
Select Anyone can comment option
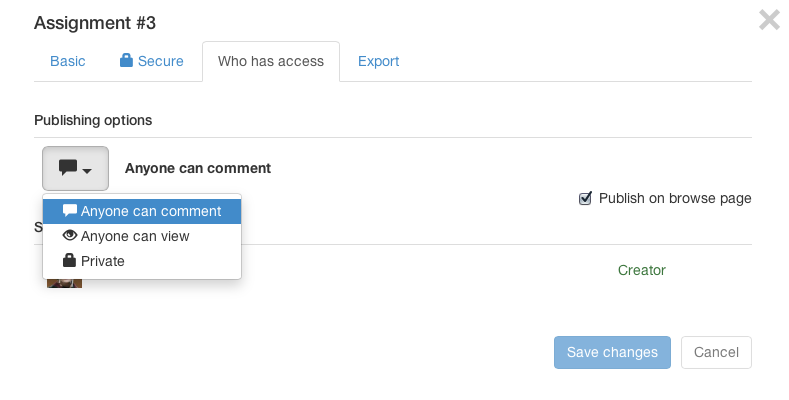pyautogui.click(x=142, y=211)
